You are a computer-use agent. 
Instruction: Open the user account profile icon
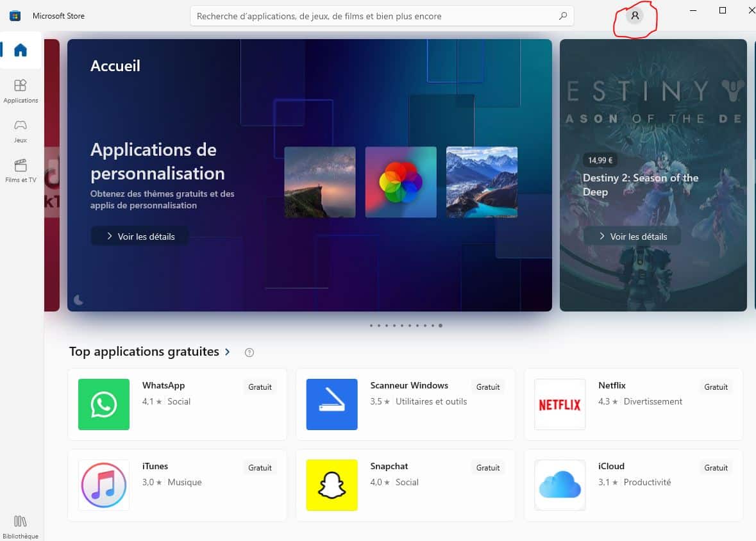point(635,16)
